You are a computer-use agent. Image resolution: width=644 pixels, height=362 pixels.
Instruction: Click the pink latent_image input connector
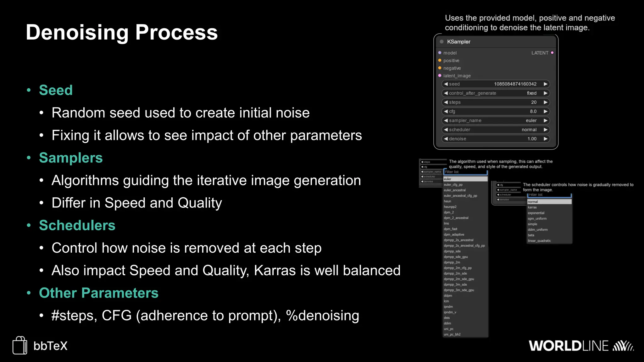(440, 75)
